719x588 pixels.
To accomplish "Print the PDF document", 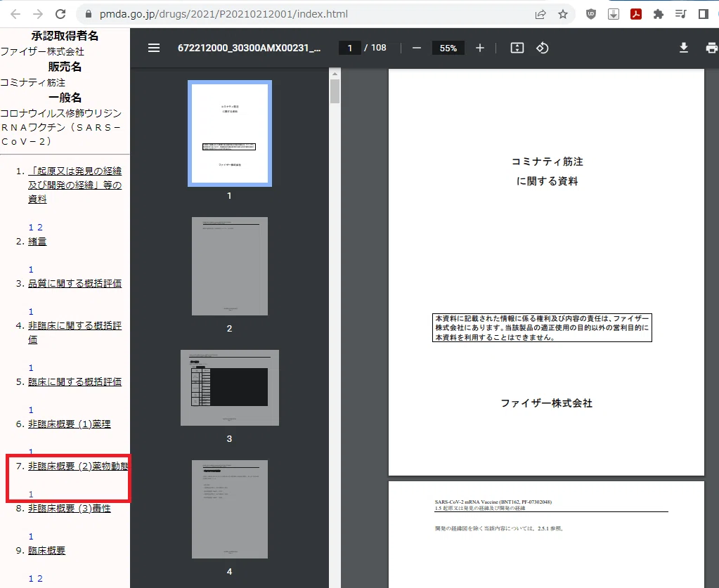I will [x=712, y=48].
